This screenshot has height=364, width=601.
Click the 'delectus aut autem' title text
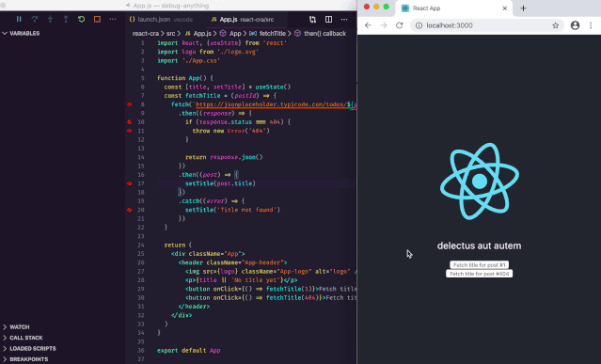pos(479,245)
